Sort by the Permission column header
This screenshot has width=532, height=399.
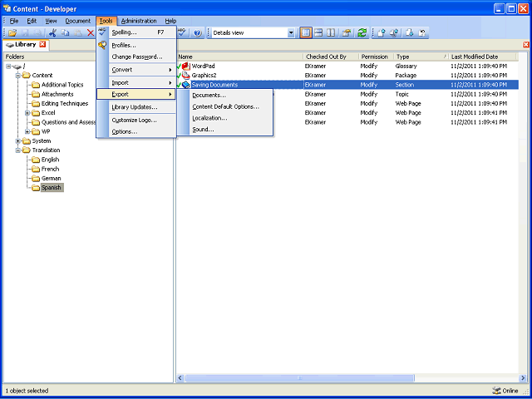(x=377, y=57)
